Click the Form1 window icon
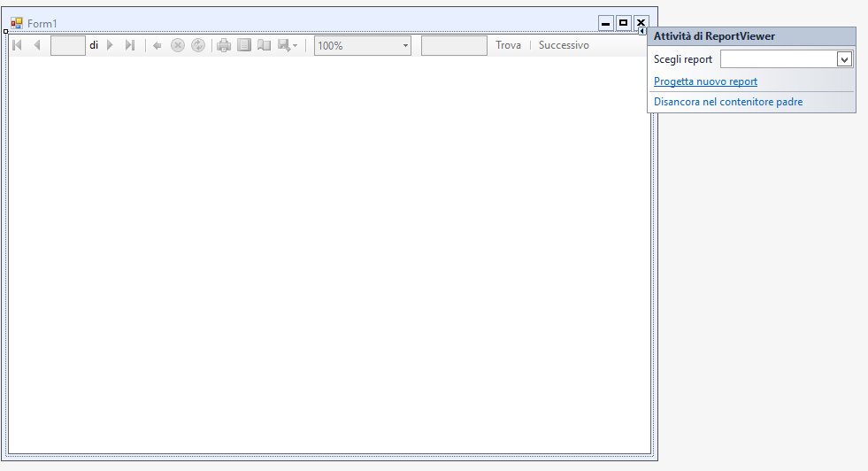Viewport: 868px width, 471px height. tap(17, 23)
